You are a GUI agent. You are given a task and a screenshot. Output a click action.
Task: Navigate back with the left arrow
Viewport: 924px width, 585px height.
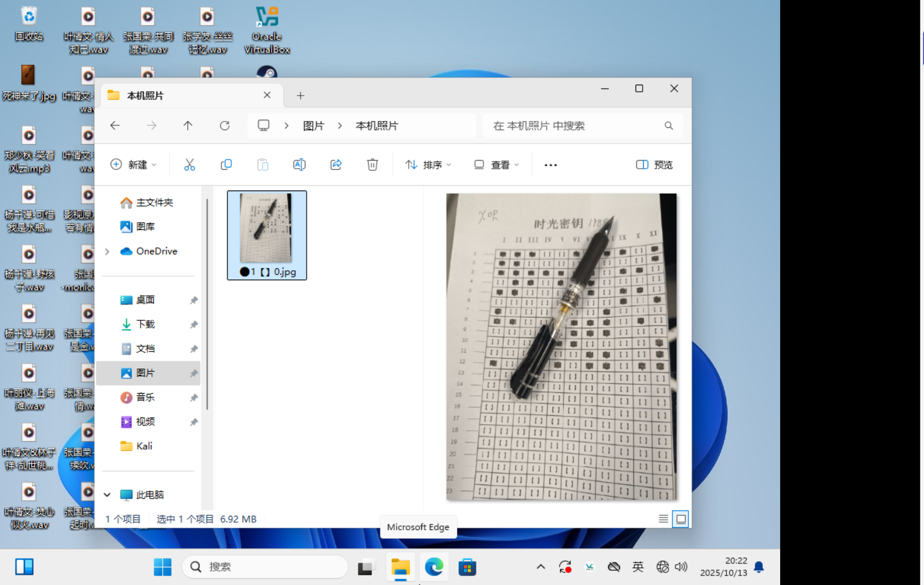pos(115,126)
